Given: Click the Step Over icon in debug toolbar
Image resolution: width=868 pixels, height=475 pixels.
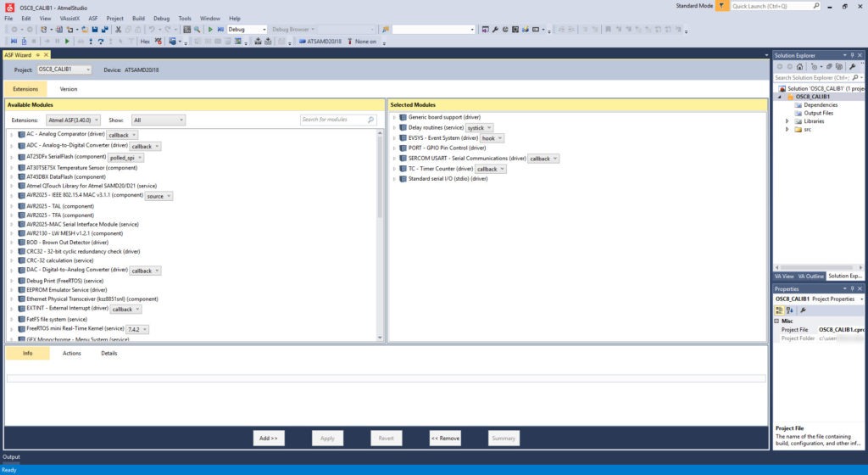Looking at the screenshot, I should tap(101, 42).
